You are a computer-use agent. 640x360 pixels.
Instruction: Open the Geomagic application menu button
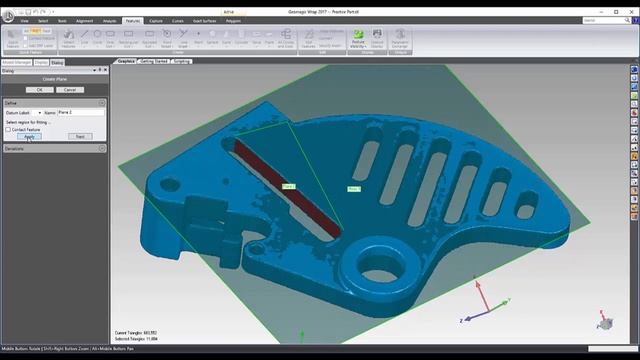pos(8,16)
